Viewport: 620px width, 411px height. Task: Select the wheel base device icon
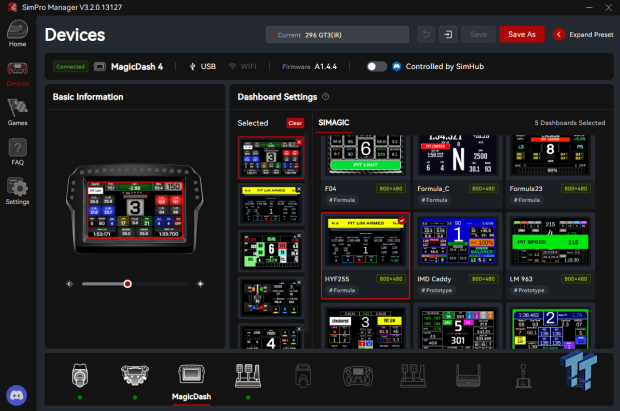coord(80,375)
